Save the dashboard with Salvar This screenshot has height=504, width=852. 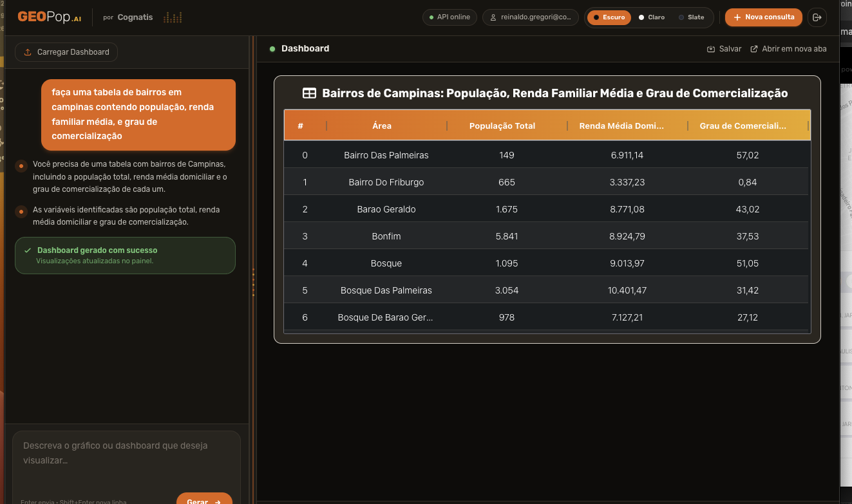(724, 49)
